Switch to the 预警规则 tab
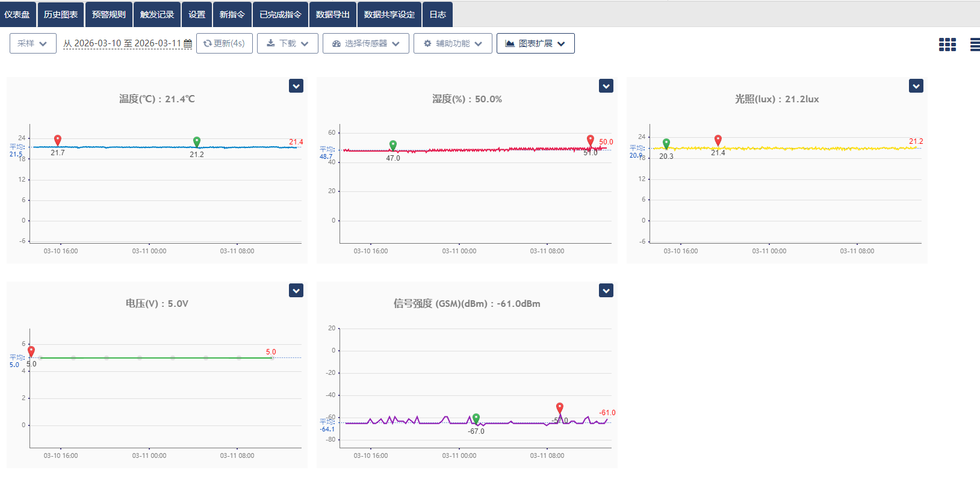This screenshot has width=980, height=491. point(109,14)
